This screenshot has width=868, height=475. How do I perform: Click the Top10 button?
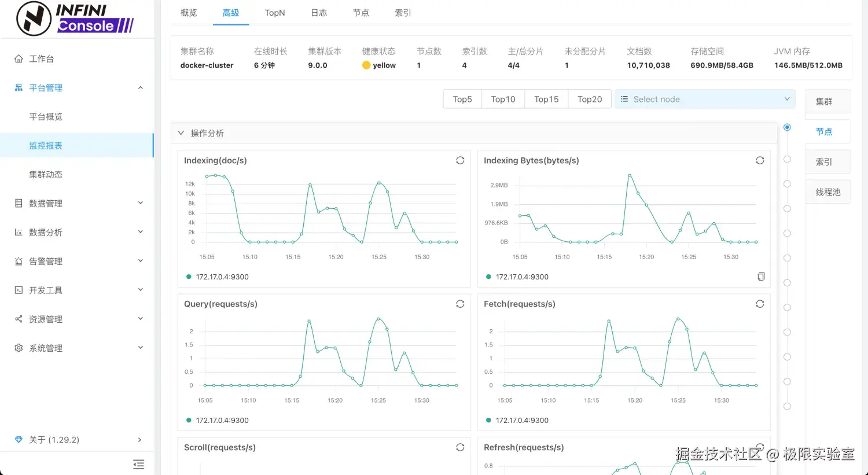click(503, 99)
